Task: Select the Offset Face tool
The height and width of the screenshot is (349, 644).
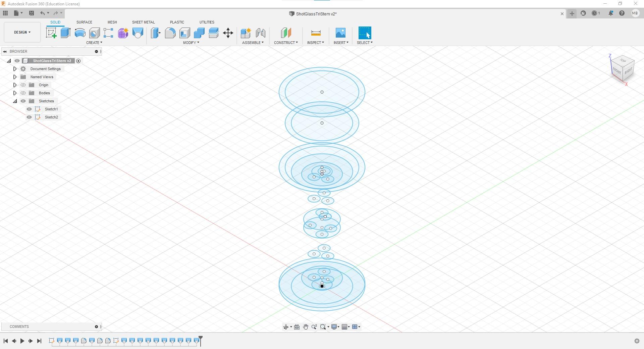Action: tap(213, 33)
